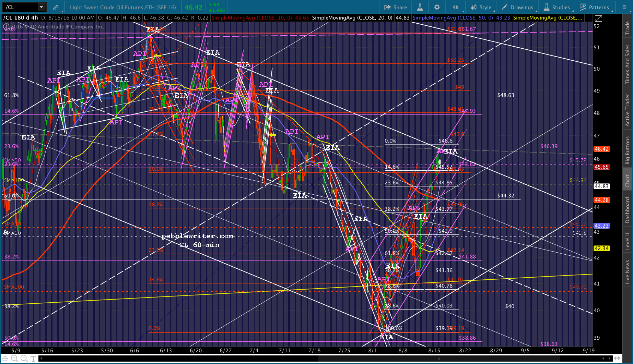Open the Level II side tab
This screenshot has width=633, height=364.
628,241
